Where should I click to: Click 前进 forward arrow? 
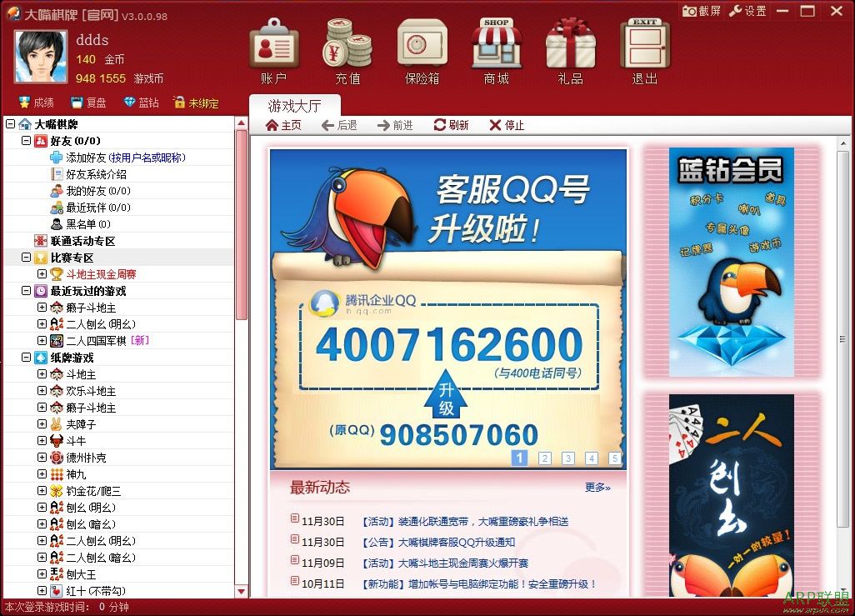click(395, 126)
